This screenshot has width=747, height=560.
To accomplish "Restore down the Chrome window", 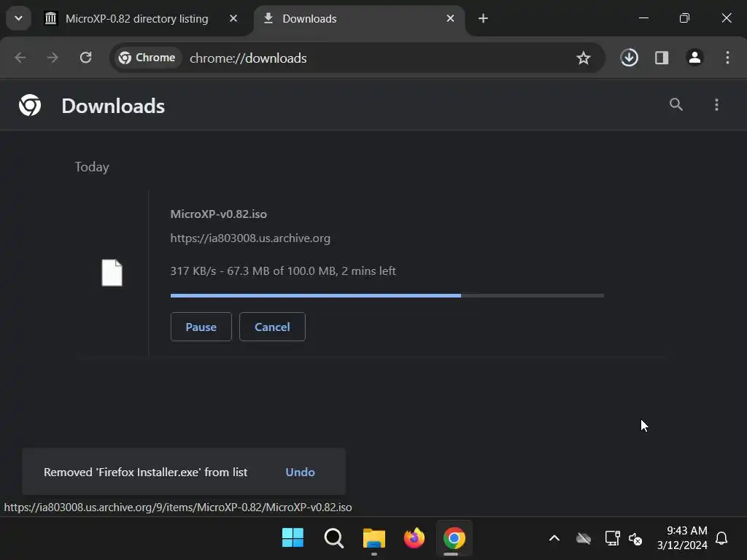I will pos(684,18).
